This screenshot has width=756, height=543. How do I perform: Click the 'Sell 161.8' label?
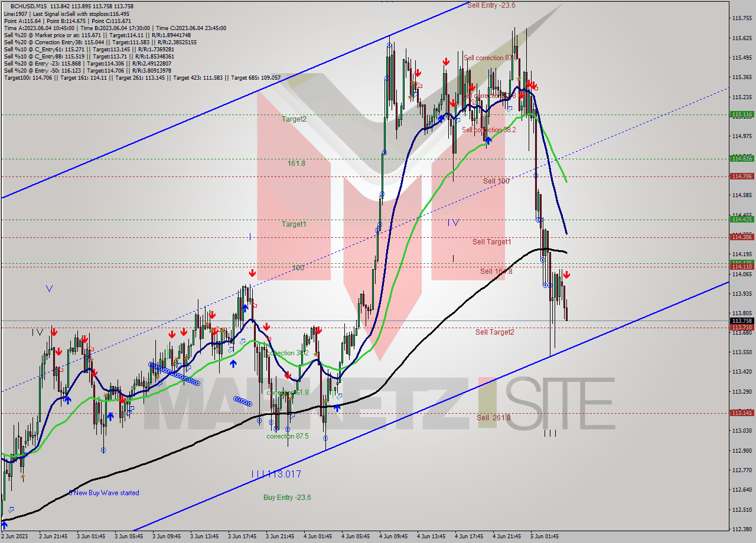pos(496,271)
